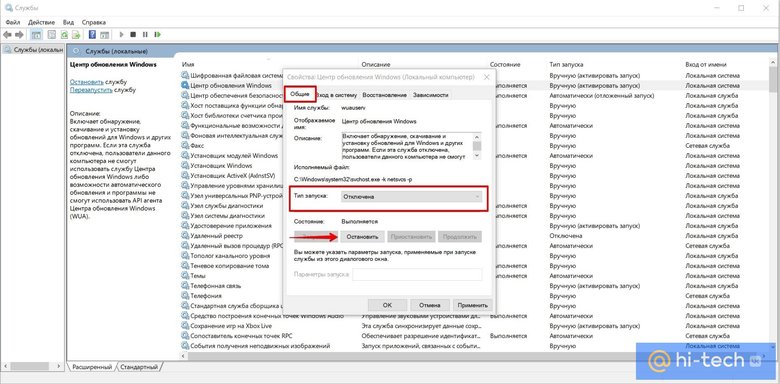The width and height of the screenshot is (780, 384).
Task: Click the Перезапустить службу link
Action: 91,91
